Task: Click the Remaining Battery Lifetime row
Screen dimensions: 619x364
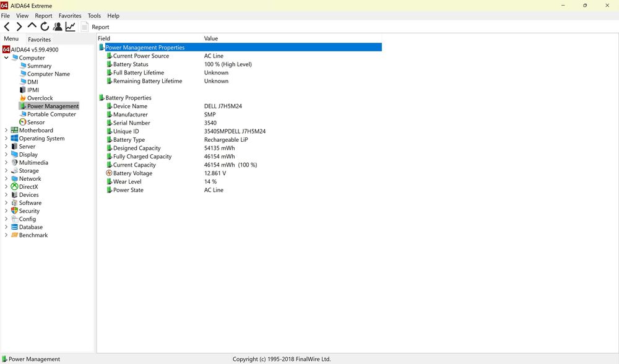Action: pos(240,81)
